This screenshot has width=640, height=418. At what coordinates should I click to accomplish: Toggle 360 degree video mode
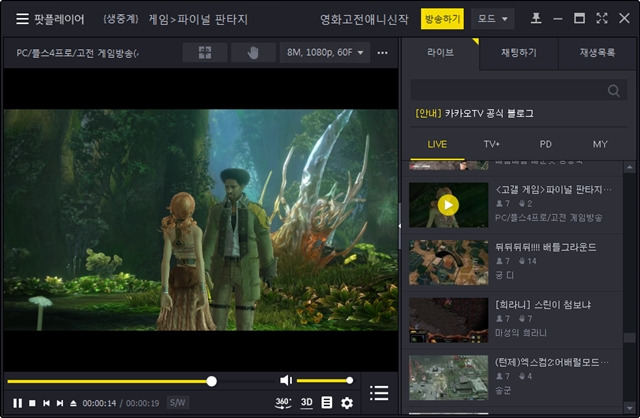point(283,403)
